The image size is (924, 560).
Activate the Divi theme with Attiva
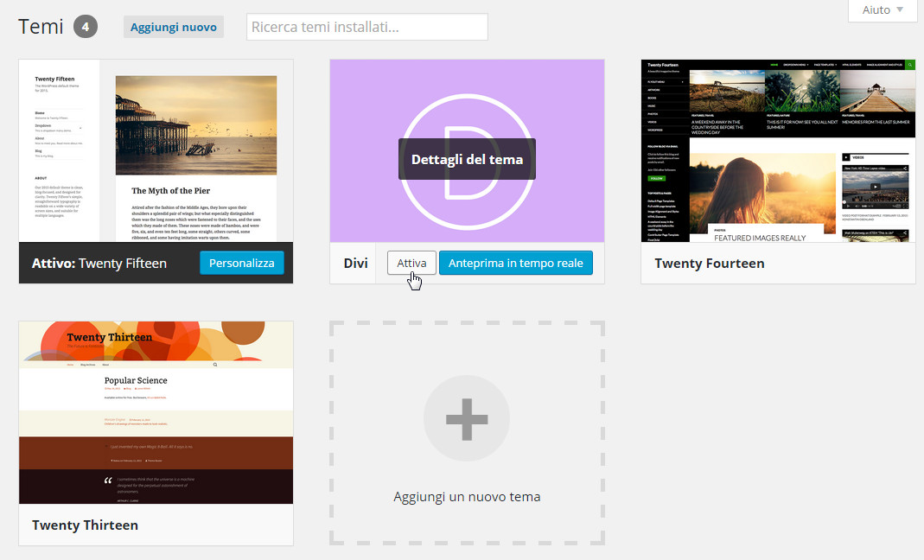point(411,263)
